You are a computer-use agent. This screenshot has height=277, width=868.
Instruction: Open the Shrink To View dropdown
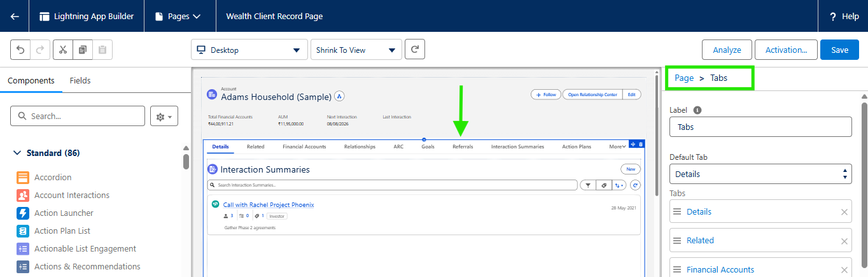point(356,50)
